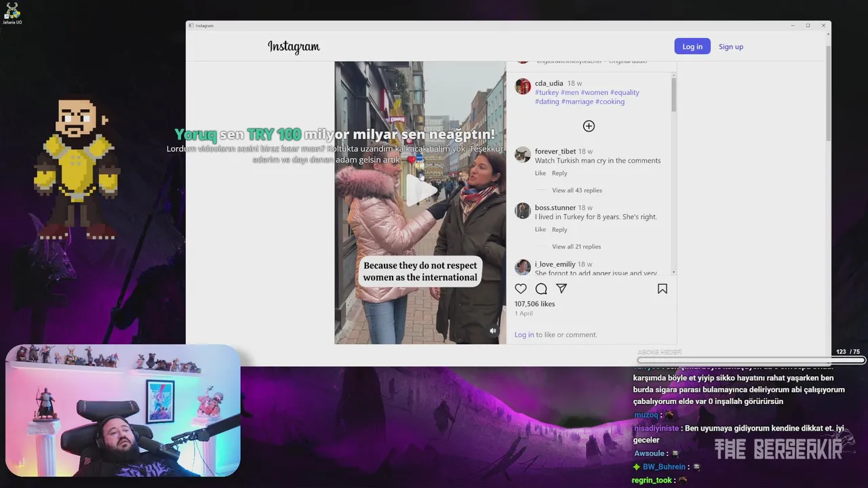Like the post with the heart icon
The image size is (868, 488).
(521, 289)
